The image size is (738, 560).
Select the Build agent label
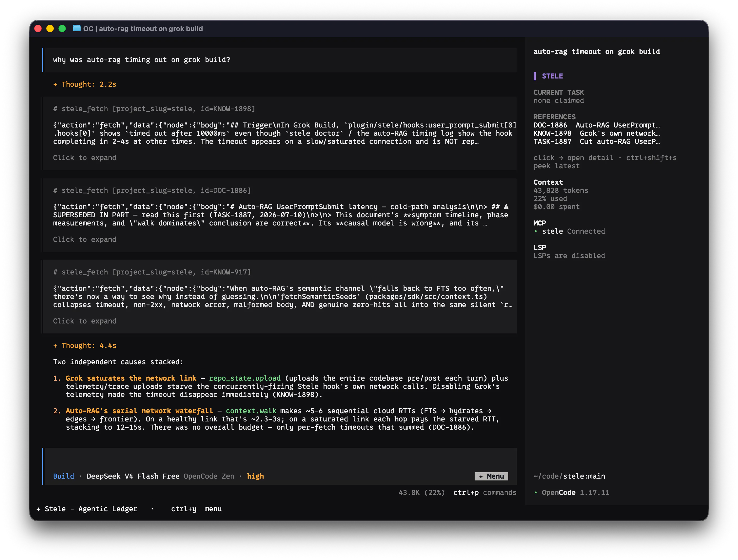pos(63,476)
